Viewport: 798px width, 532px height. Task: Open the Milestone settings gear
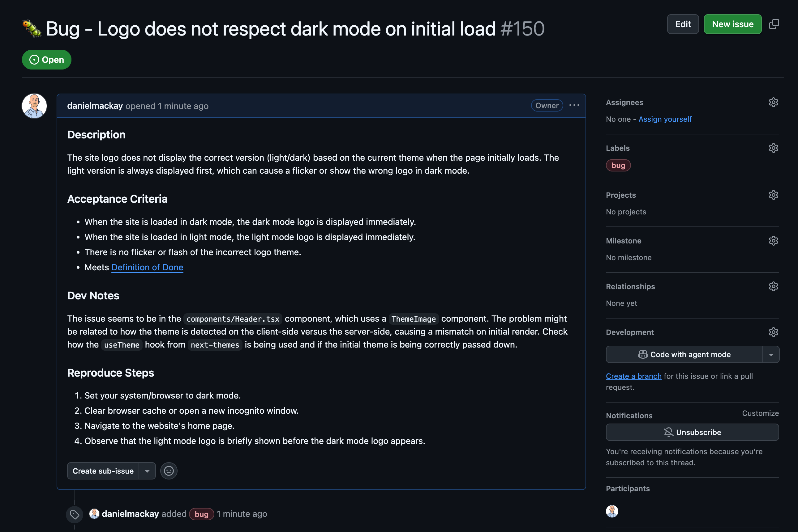(x=773, y=241)
